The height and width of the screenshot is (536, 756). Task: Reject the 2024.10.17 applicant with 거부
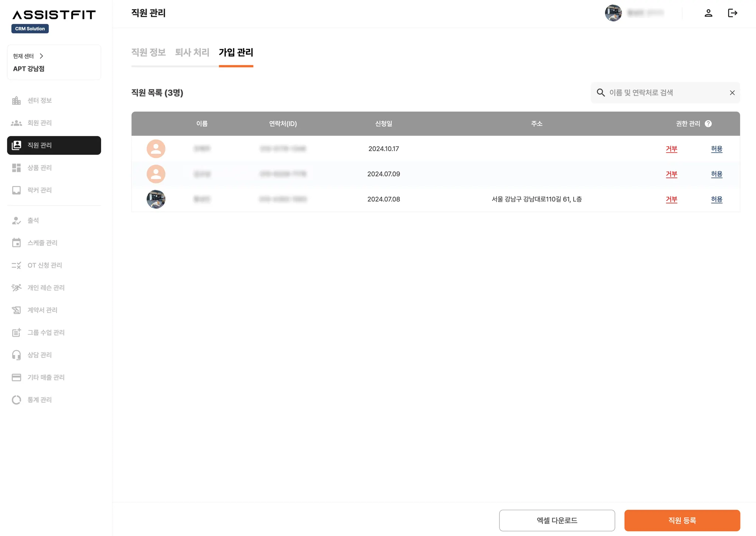[x=671, y=149]
